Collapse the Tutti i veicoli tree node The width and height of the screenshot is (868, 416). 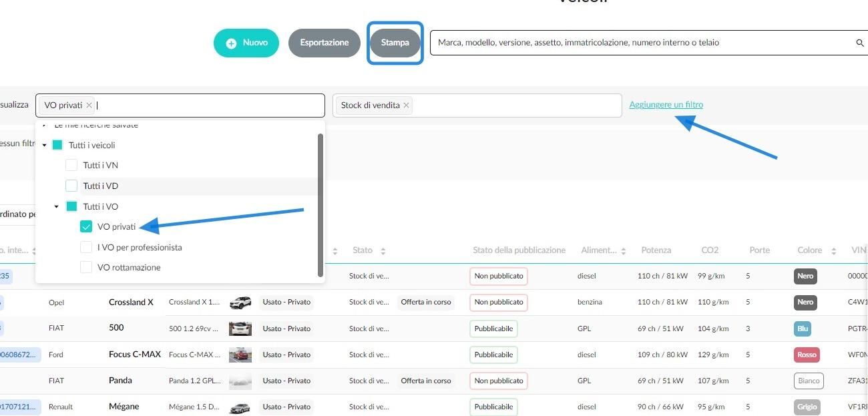44,146
